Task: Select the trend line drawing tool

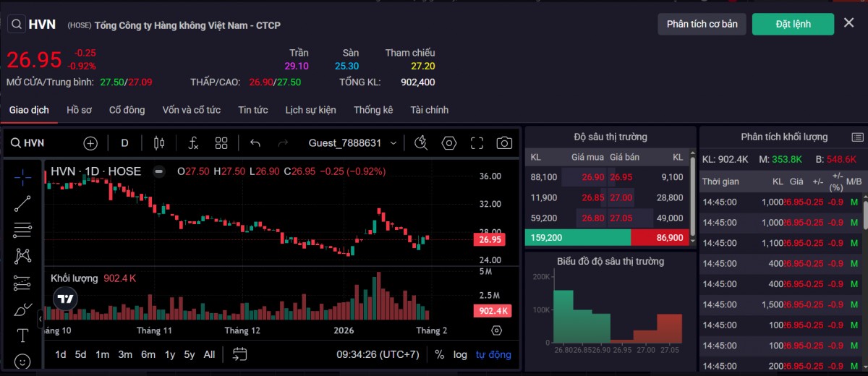Action: (x=22, y=204)
